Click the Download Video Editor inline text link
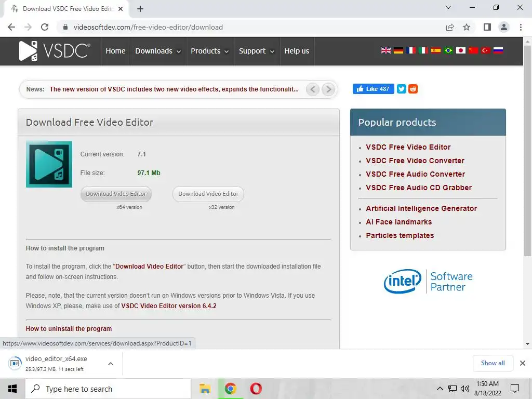Viewport: 532px width, 399px height. (x=149, y=267)
